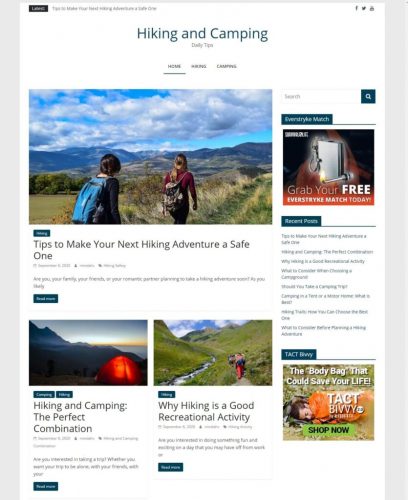Click the search magnifier button

point(368,96)
